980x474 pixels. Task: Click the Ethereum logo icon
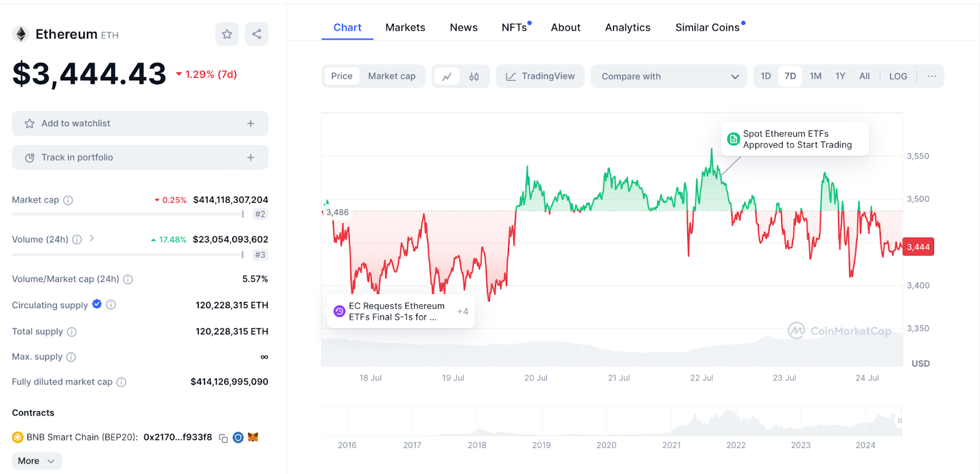[x=21, y=34]
